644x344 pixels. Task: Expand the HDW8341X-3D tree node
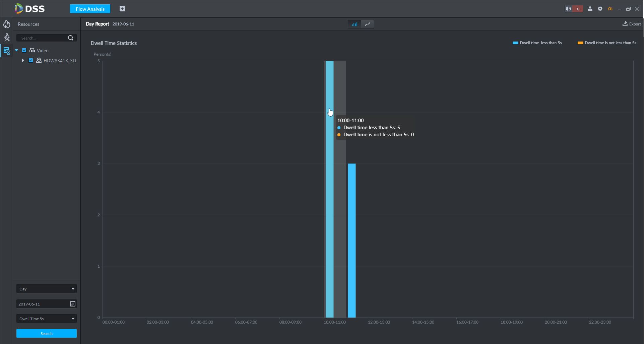pos(23,61)
